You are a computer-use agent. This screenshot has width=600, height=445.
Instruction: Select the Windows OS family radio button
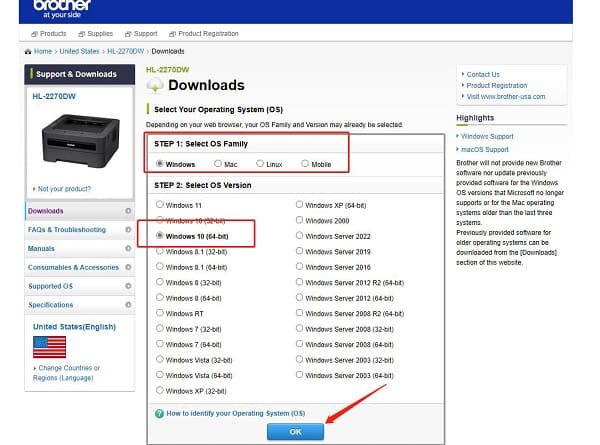click(x=160, y=164)
